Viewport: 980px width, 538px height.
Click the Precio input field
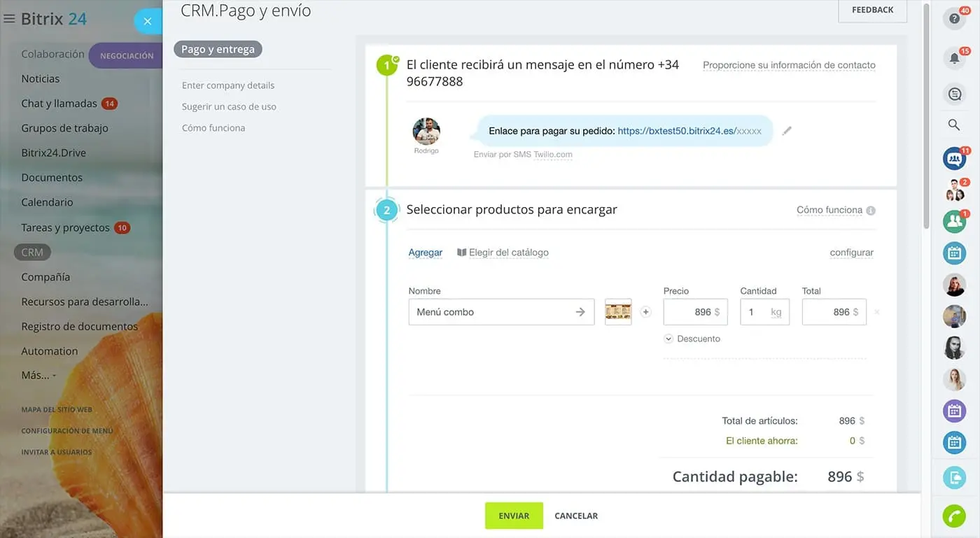688,312
